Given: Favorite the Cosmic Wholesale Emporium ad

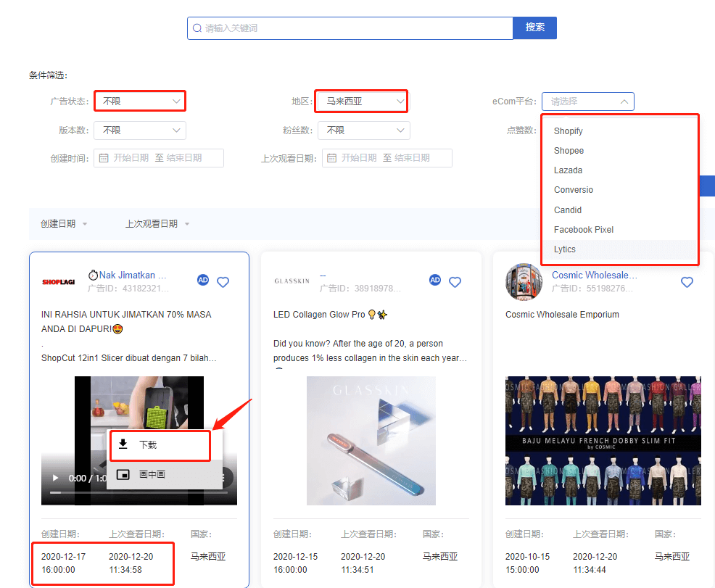Looking at the screenshot, I should click(x=687, y=282).
